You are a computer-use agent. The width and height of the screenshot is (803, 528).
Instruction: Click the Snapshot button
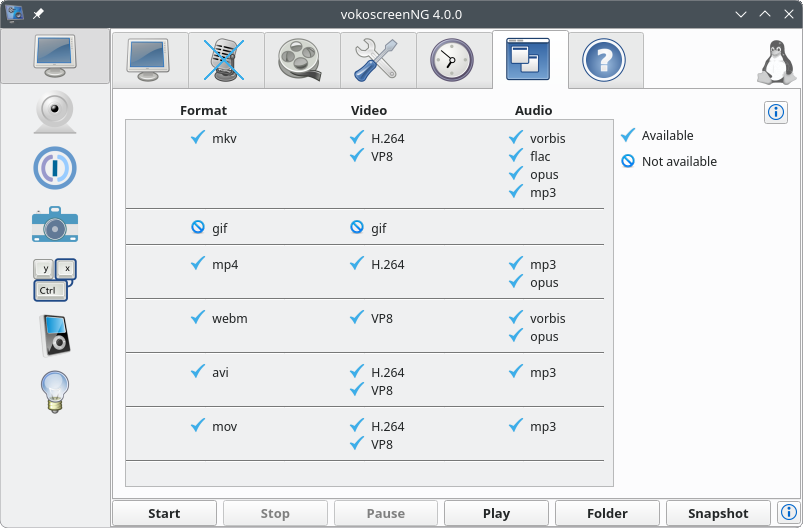click(x=718, y=513)
